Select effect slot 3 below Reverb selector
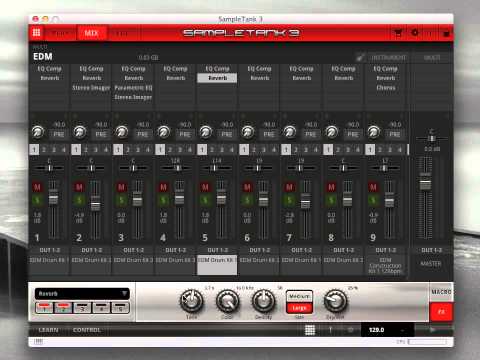480x360 pixels. click(82, 307)
